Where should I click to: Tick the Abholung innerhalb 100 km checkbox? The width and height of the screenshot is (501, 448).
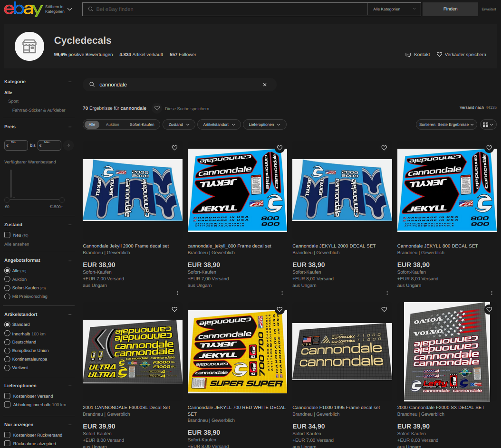7,405
